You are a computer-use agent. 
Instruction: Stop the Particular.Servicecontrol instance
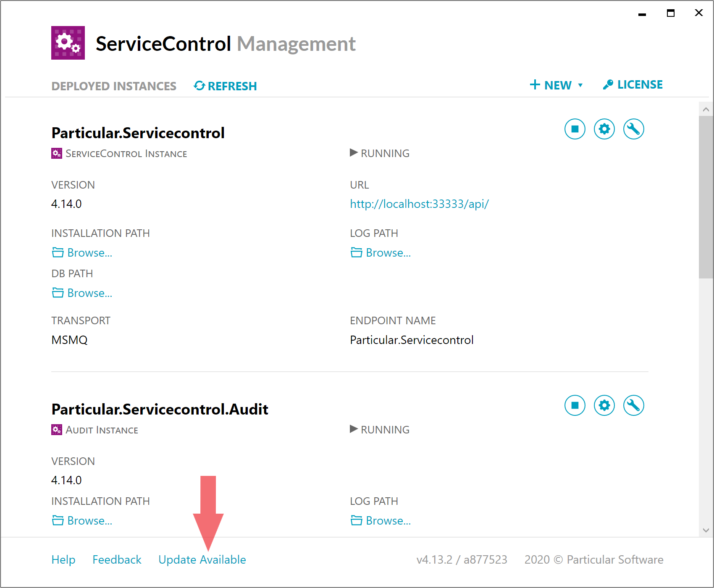coord(575,129)
